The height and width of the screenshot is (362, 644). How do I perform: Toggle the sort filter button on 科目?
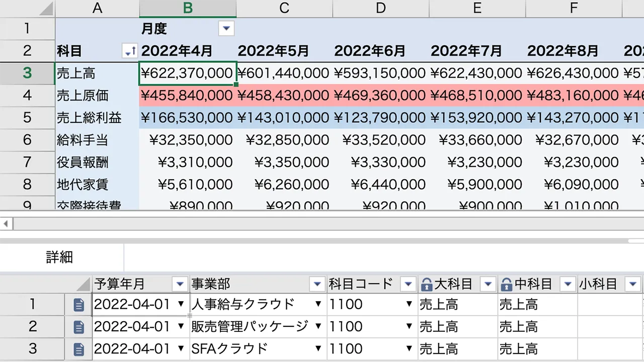(130, 51)
